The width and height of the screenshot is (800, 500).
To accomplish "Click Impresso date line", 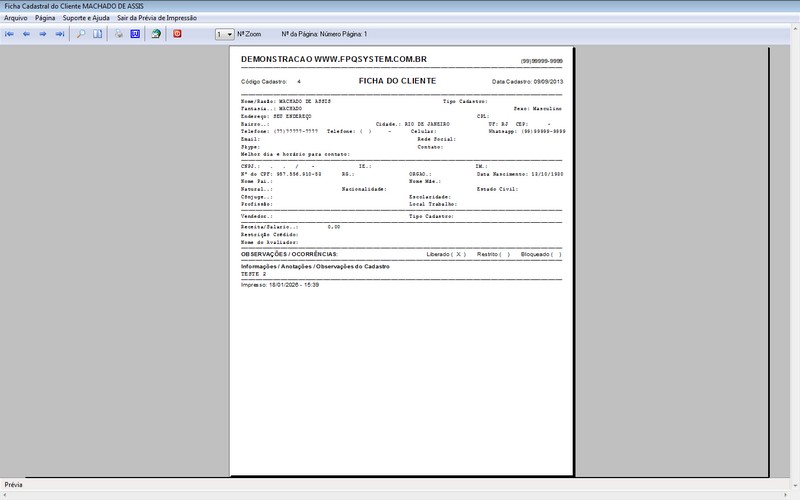I will pyautogui.click(x=280, y=285).
